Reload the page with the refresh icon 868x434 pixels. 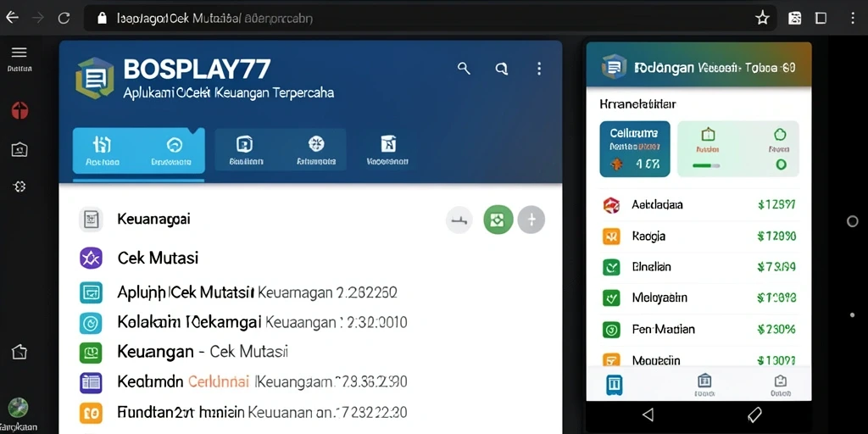point(64,18)
